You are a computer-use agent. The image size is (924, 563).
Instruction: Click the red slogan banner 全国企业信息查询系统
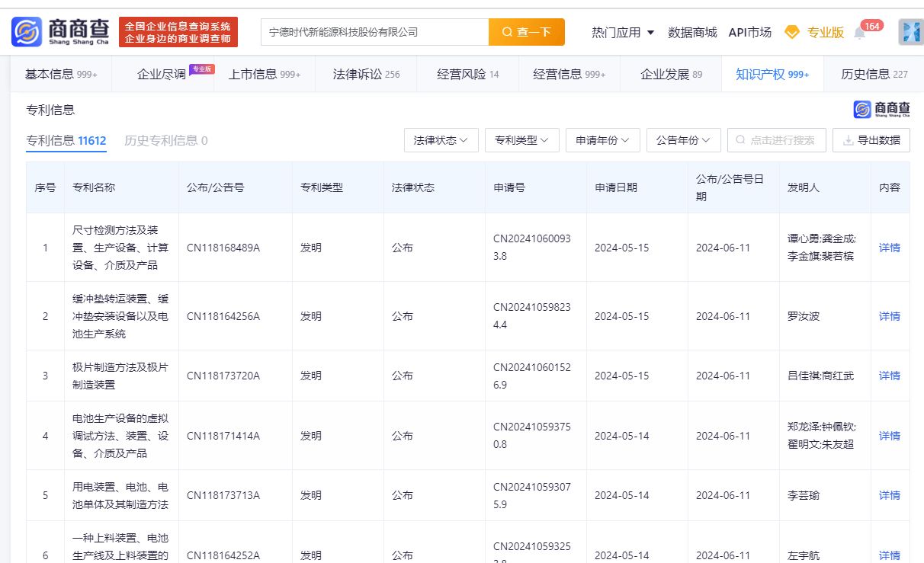tap(178, 32)
